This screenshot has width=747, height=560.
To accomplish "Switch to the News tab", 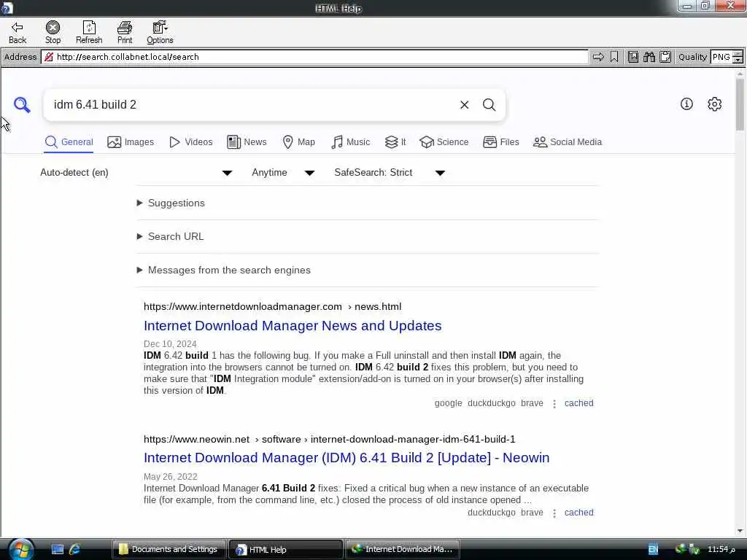I will [x=247, y=142].
